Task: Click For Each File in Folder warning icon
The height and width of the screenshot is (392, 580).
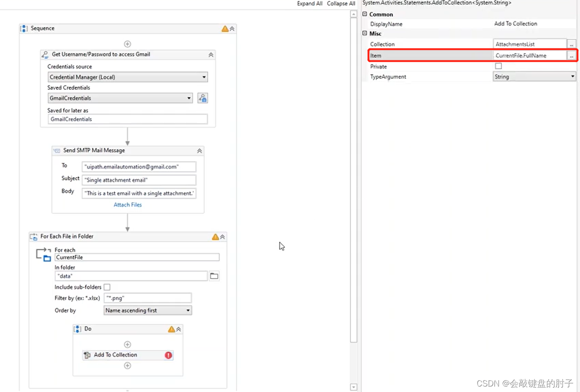Action: 215,237
